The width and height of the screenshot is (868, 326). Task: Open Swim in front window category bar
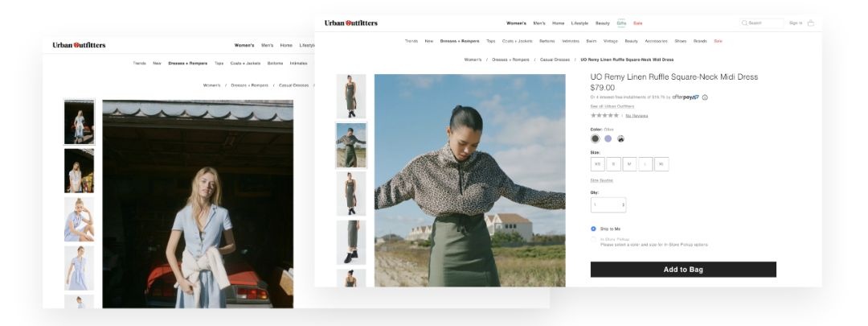592,41
